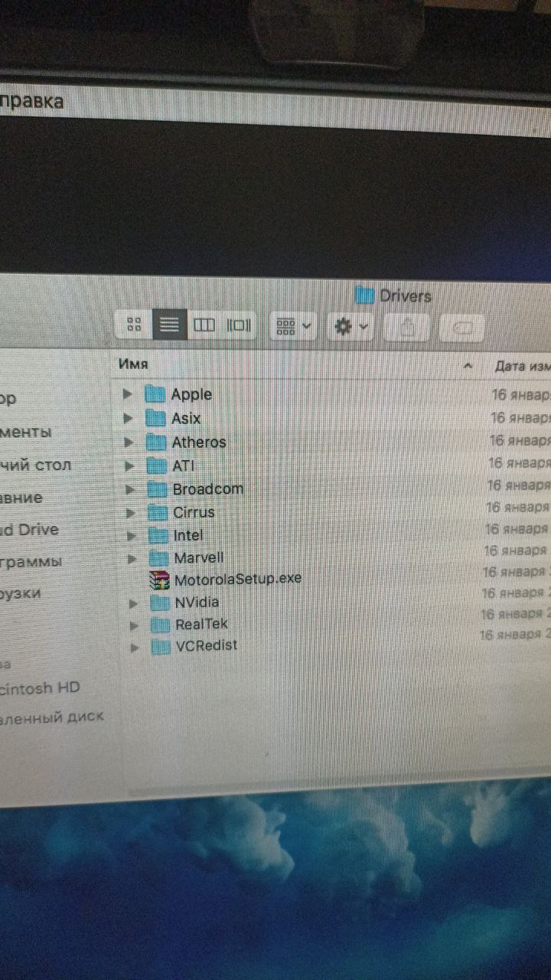Select the Atheros folder icon

(x=157, y=442)
